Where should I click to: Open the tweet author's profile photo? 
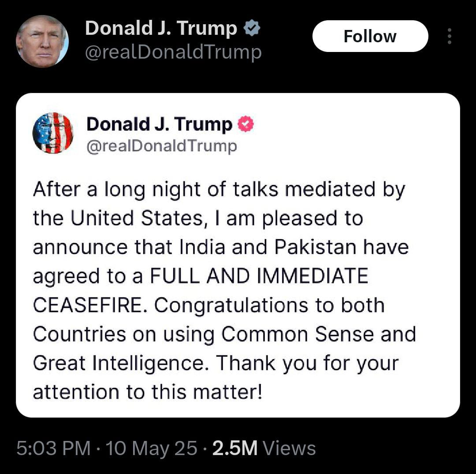tap(42, 41)
